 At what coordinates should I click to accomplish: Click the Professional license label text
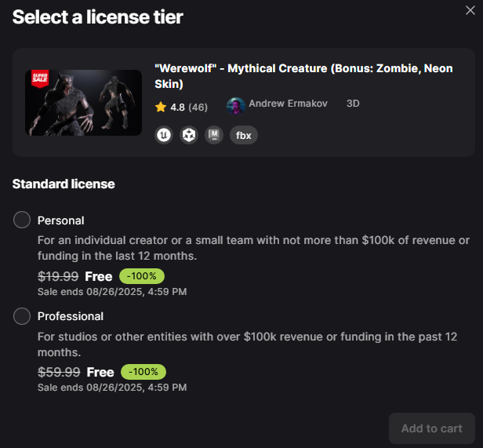point(71,316)
